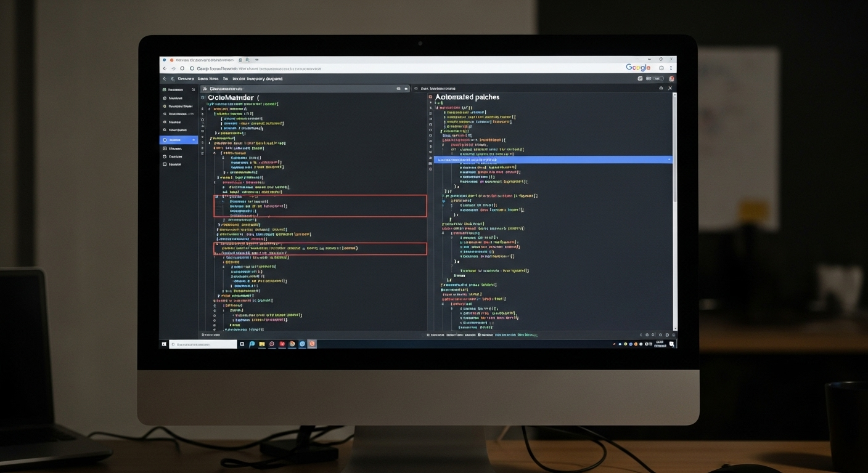Open File Explorer folder icon in taskbar
The width and height of the screenshot is (868, 473).
261,344
